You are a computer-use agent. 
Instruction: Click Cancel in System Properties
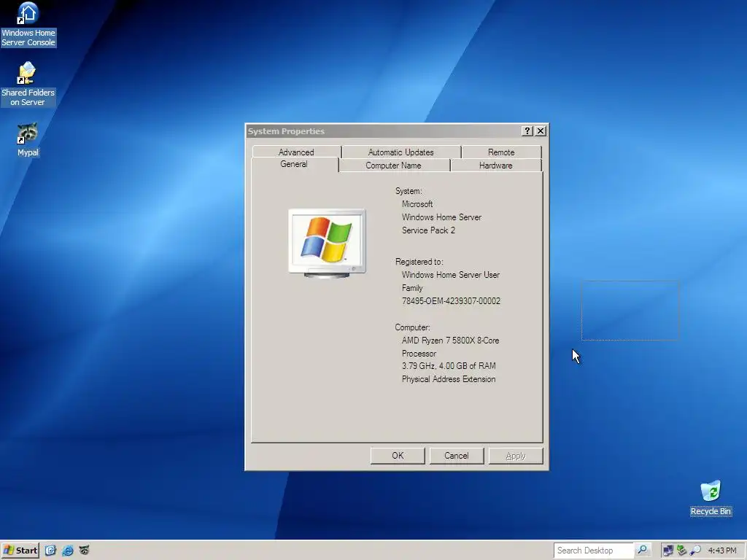pos(457,456)
